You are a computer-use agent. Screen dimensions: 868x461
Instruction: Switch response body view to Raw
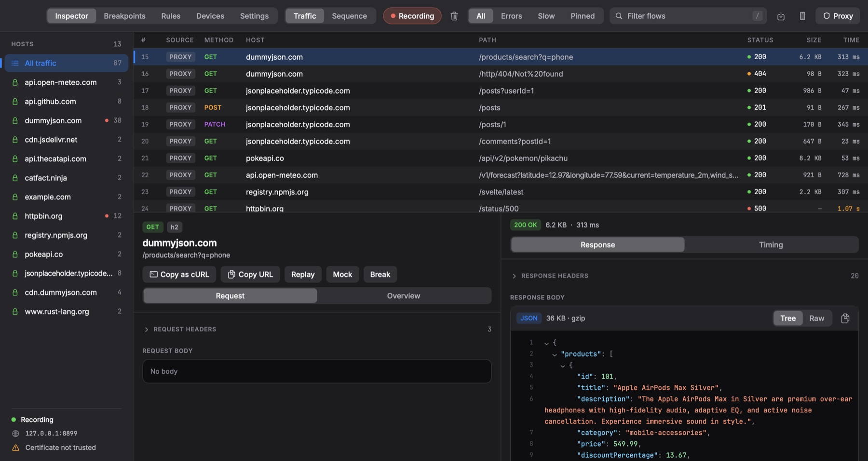[816, 318]
